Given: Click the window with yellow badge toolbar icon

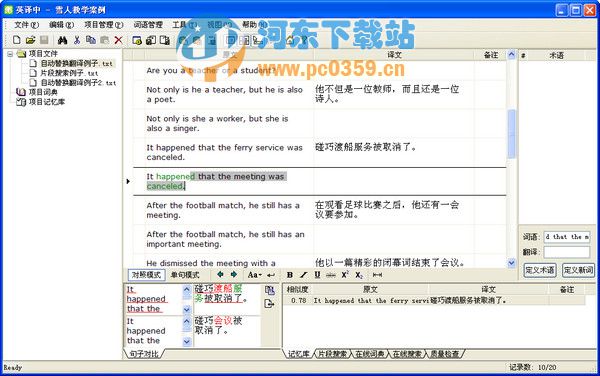Looking at the screenshot, I should [x=137, y=40].
